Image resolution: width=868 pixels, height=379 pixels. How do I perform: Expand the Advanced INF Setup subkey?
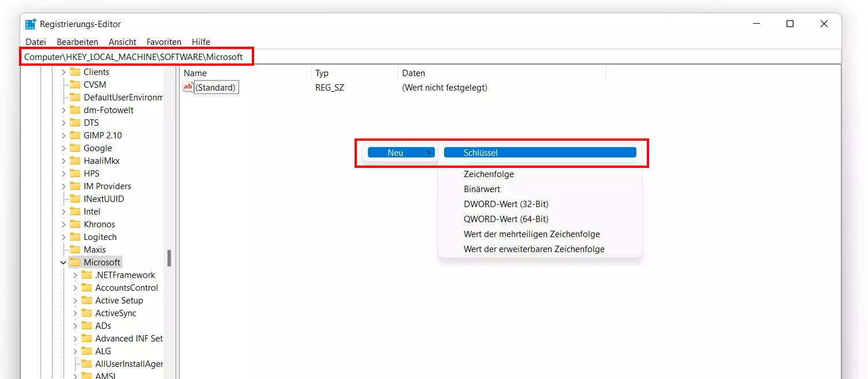point(75,339)
